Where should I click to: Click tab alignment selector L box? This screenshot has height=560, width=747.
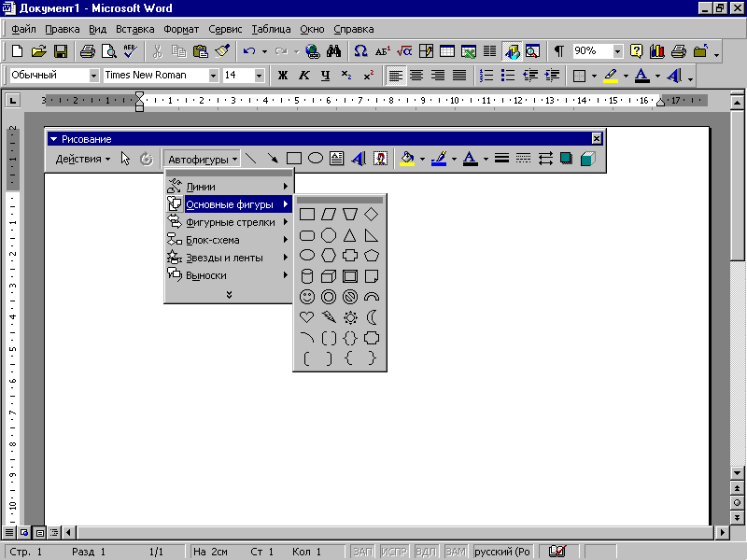[13, 101]
